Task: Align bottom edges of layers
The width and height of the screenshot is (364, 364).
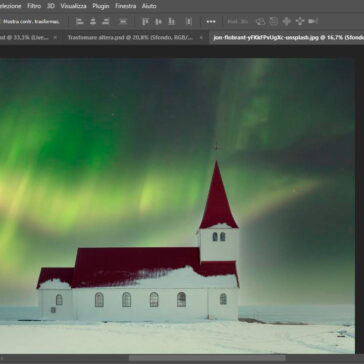Action: 172,22
